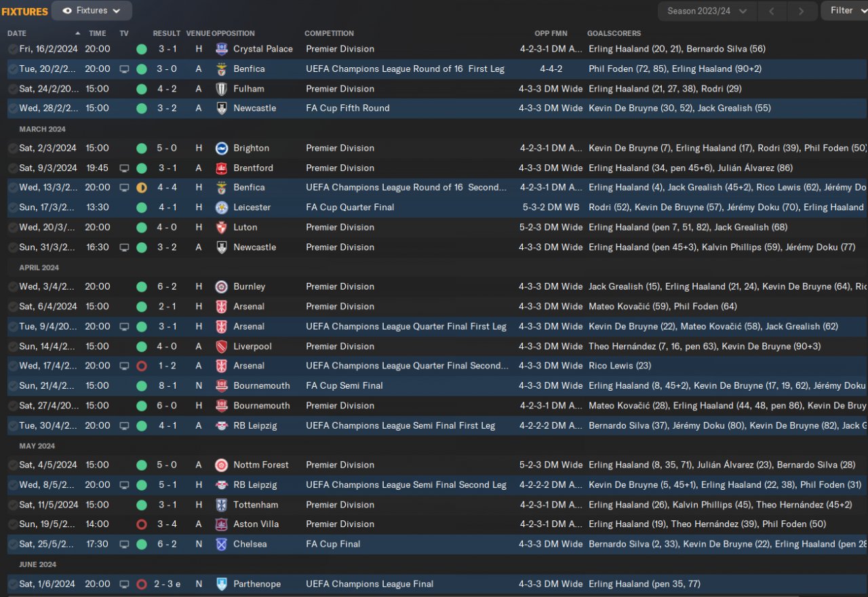The width and height of the screenshot is (868, 597).
Task: Go to the previous season arrow
Action: point(772,11)
